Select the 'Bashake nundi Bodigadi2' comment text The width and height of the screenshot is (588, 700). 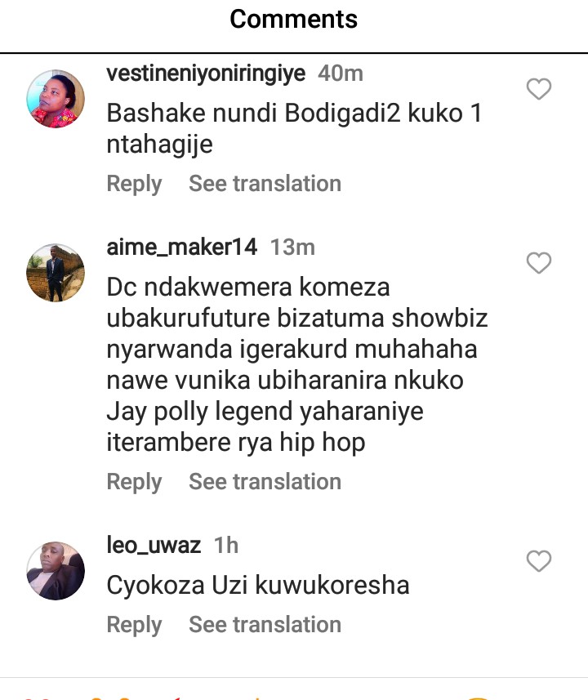click(x=295, y=128)
